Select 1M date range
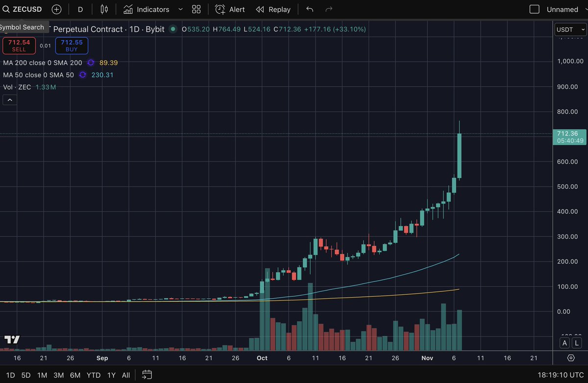The image size is (588, 383). pyautogui.click(x=42, y=375)
